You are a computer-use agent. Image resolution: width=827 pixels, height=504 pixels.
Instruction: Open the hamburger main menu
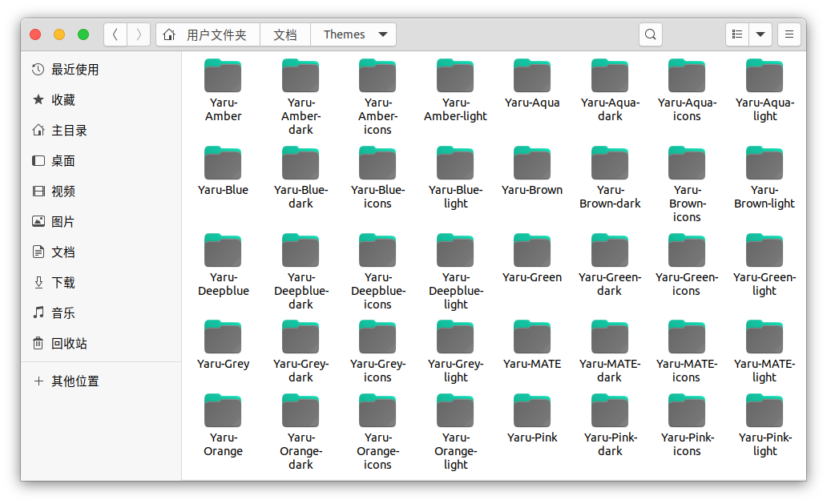coord(789,34)
